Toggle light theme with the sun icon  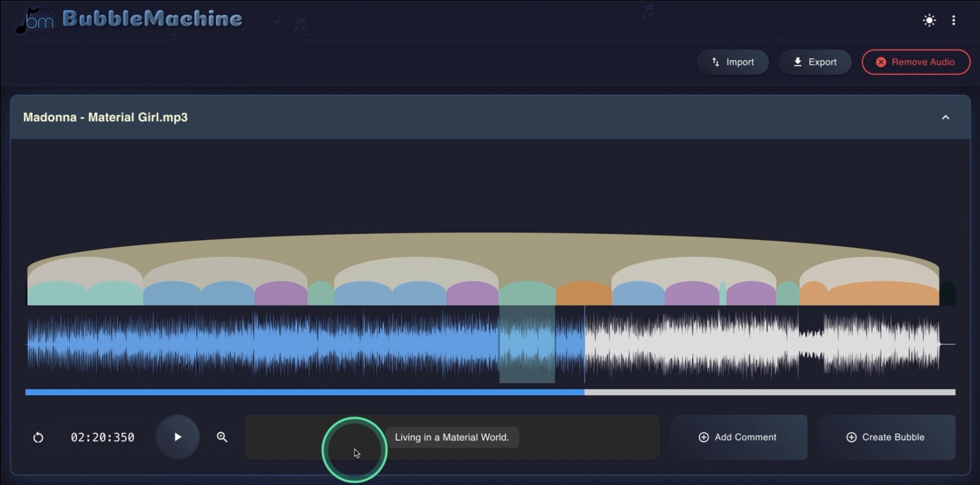pyautogui.click(x=929, y=20)
